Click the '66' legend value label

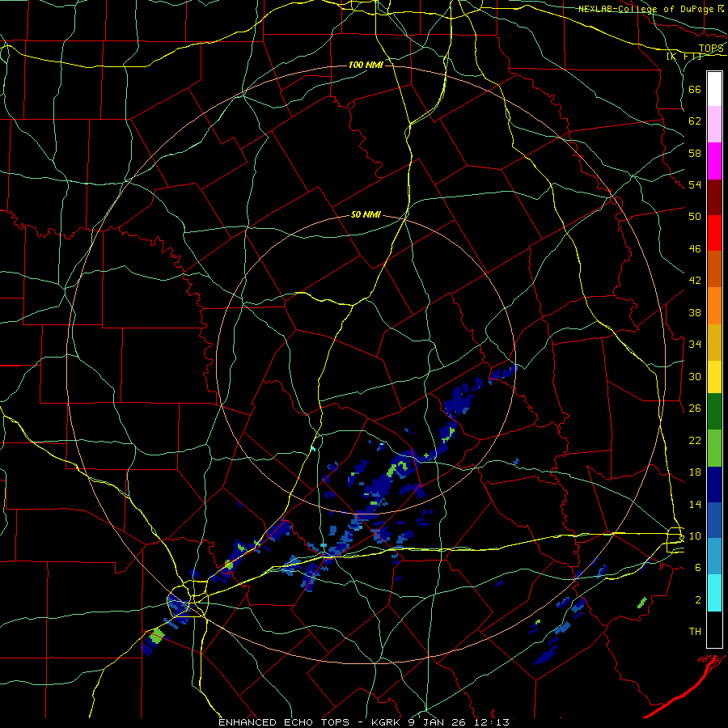[695, 89]
